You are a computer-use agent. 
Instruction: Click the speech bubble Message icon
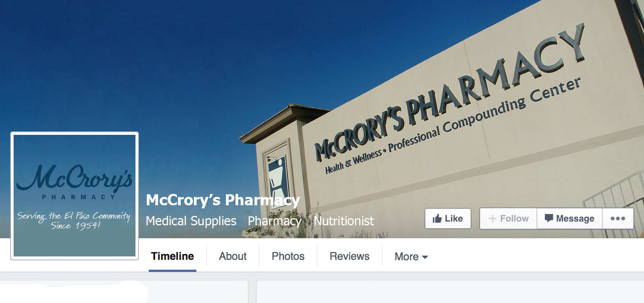[549, 218]
